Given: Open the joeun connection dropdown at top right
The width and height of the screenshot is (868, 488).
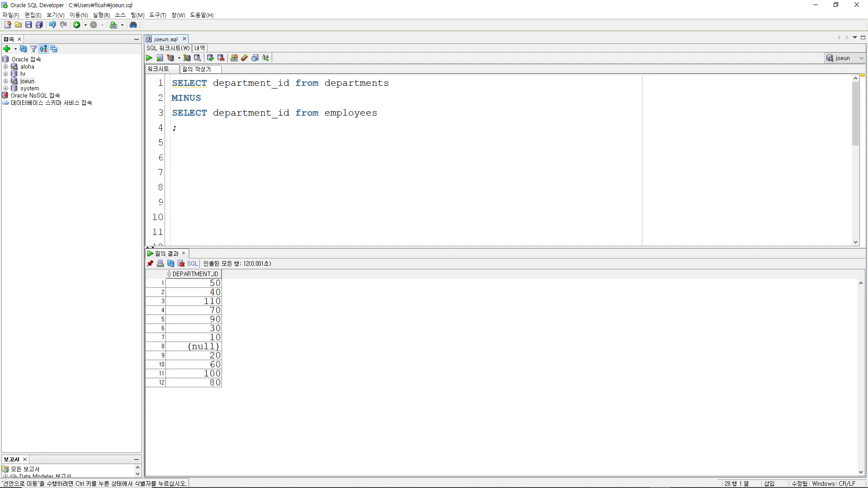Looking at the screenshot, I should (x=861, y=58).
